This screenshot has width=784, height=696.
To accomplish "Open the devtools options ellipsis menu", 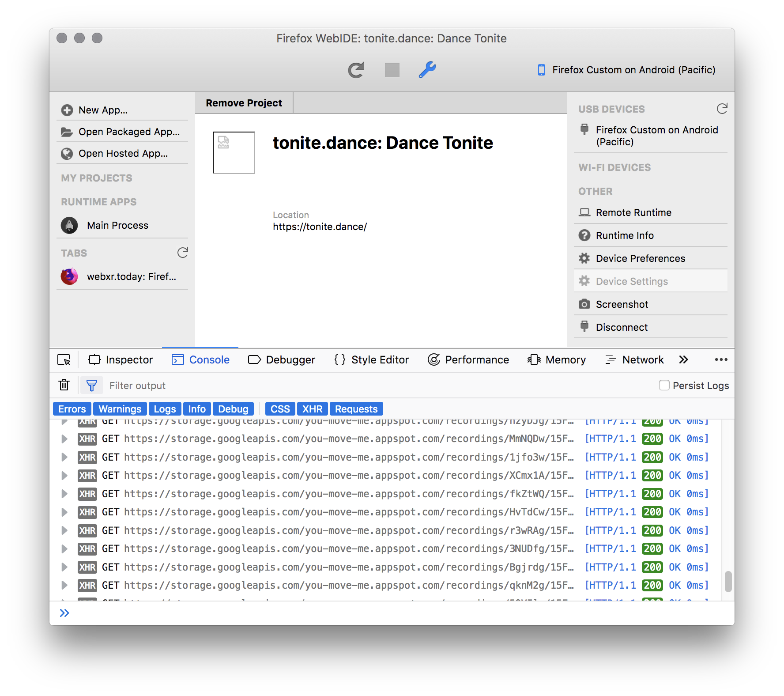I will click(721, 360).
